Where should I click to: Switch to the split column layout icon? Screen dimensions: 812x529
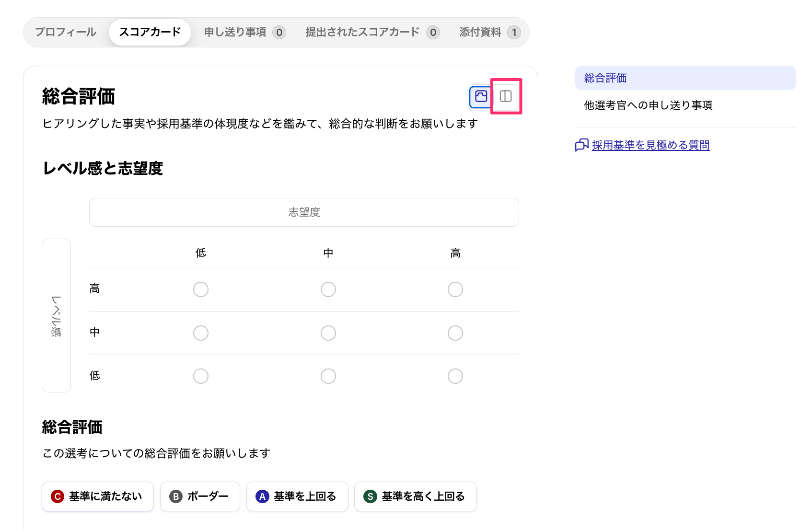(506, 96)
